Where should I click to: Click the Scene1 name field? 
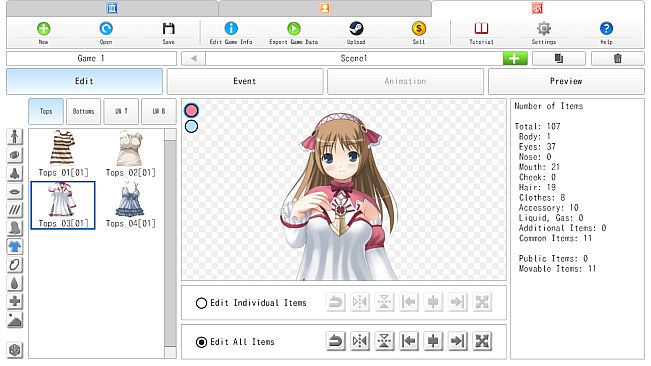[x=354, y=59]
